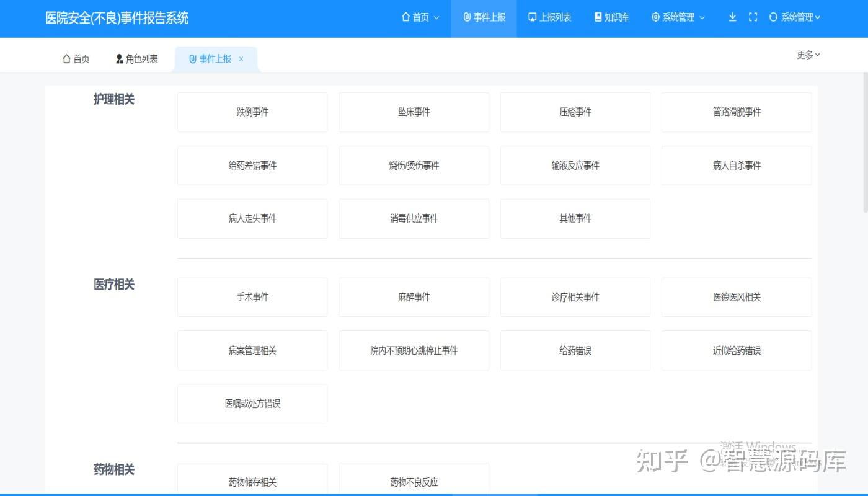868x496 pixels.
Task: Choose the 病人自杀事件 card
Action: (x=737, y=166)
